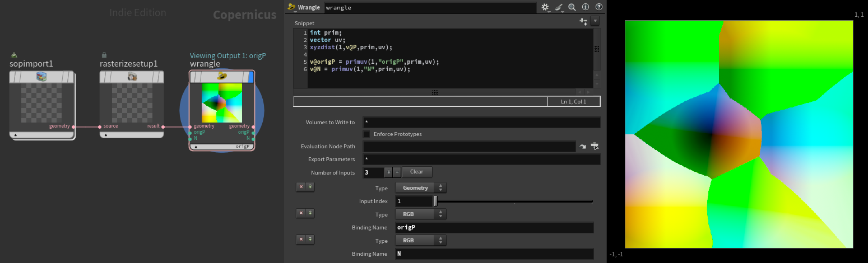Screen dimensions: 868x263
Task: Open the Geometry type dropdown
Action: (421, 188)
